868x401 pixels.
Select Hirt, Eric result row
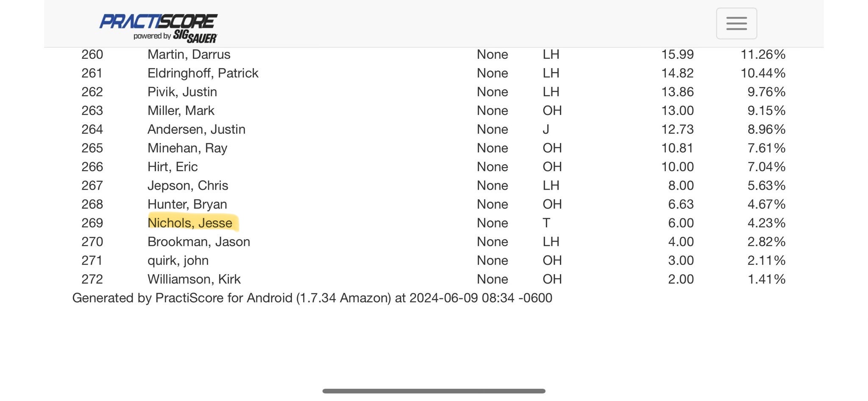pyautogui.click(x=433, y=166)
